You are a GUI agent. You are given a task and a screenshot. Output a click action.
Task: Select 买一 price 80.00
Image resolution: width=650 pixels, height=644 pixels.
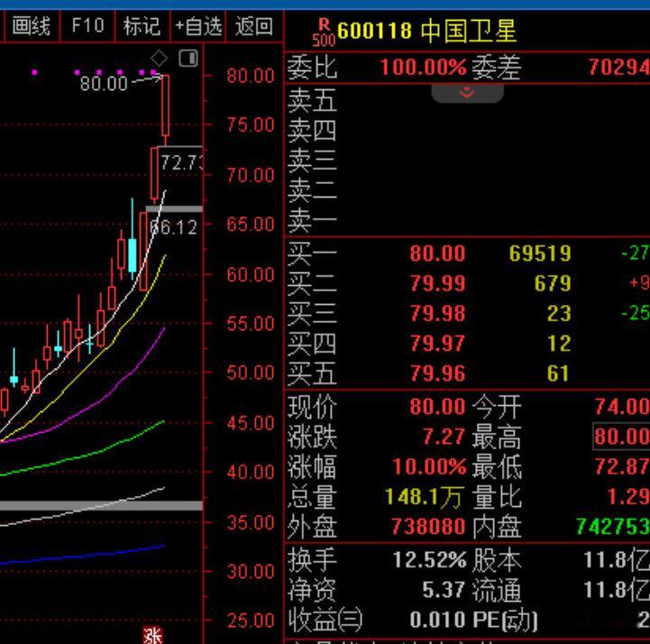[437, 253]
